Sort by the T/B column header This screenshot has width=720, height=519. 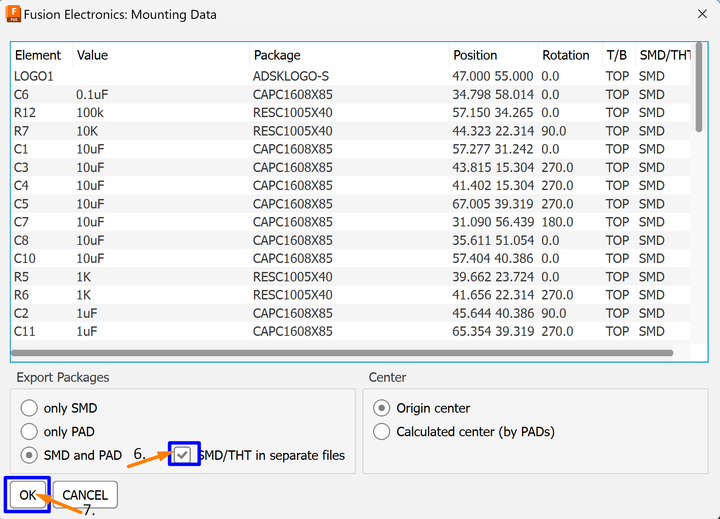(618, 55)
